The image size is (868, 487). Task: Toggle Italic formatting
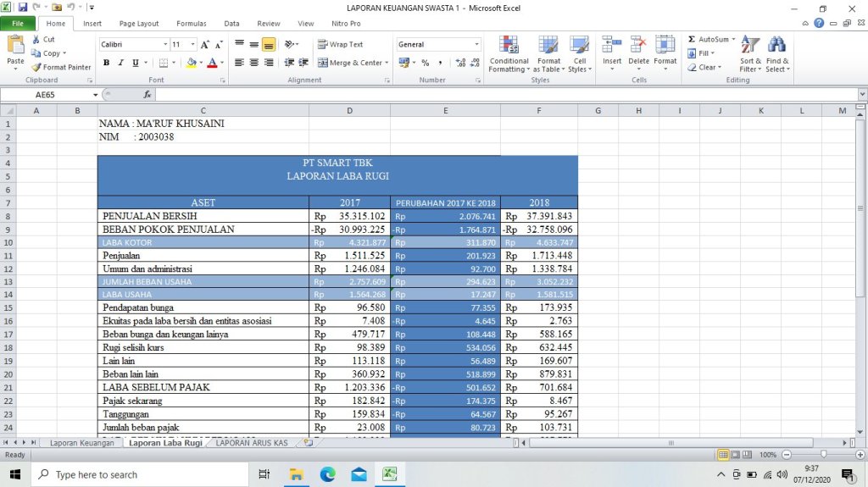coord(120,63)
